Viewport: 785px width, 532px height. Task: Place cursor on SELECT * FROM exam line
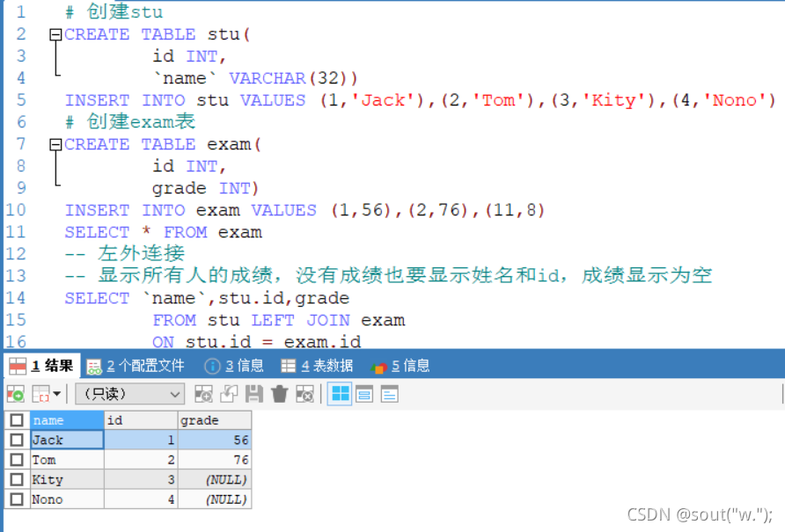click(x=163, y=232)
